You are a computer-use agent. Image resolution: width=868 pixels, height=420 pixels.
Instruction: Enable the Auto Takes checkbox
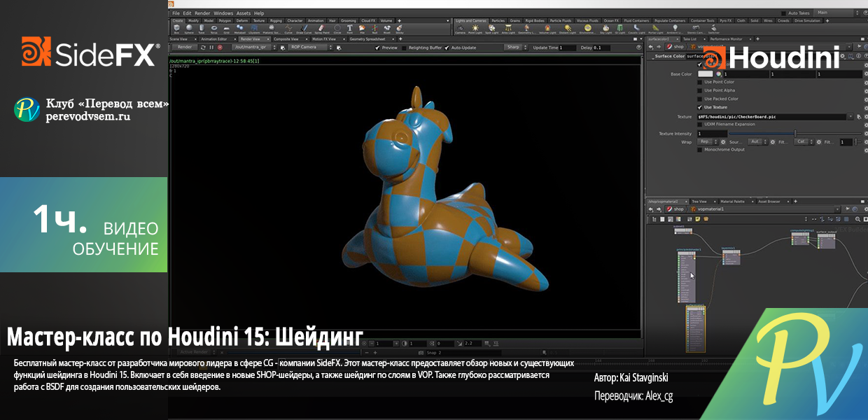click(784, 13)
